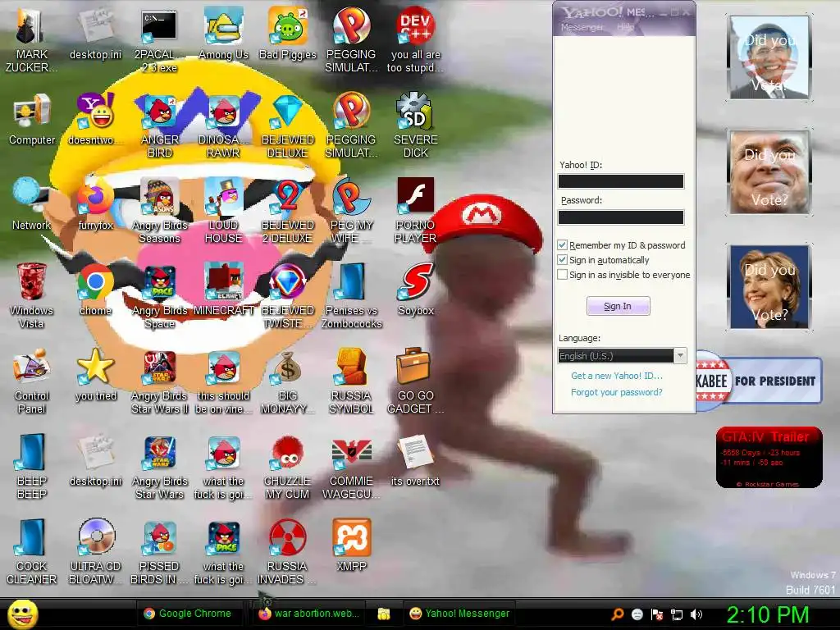Open Angry Birds Space shortcut
This screenshot has height=630, width=840.
coord(159,295)
